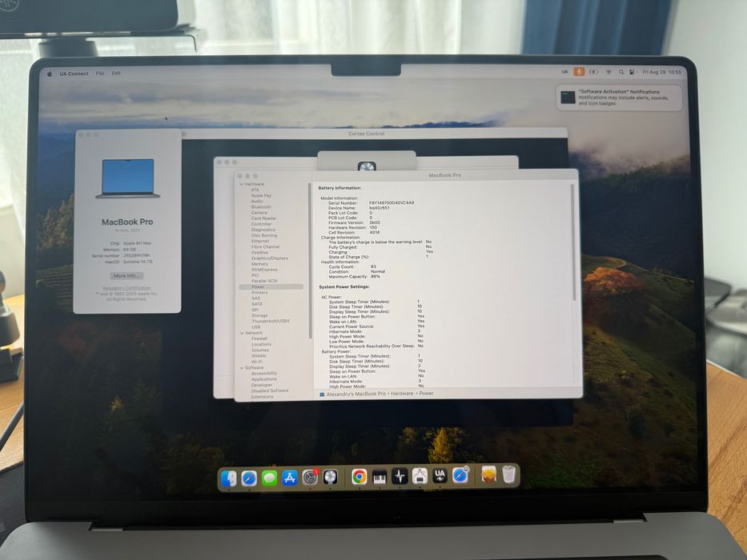
Task: Click Alexandru's MacBook Pro in path bar
Action: pos(355,394)
